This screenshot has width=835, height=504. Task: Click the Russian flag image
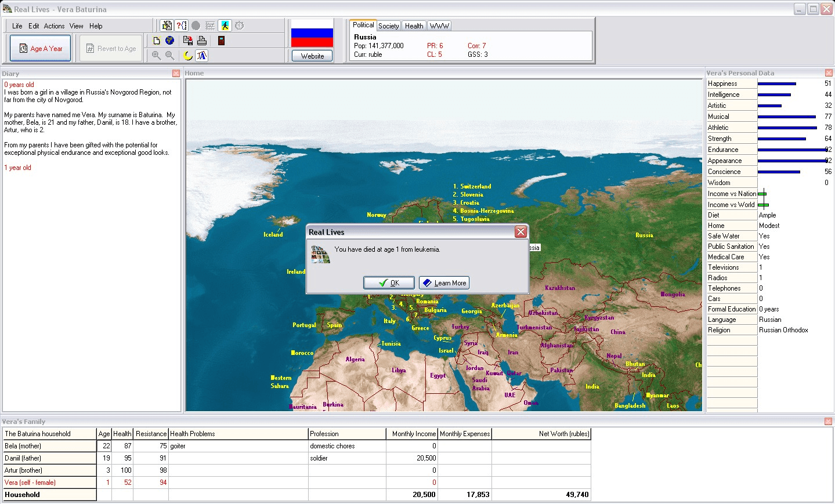tap(312, 33)
